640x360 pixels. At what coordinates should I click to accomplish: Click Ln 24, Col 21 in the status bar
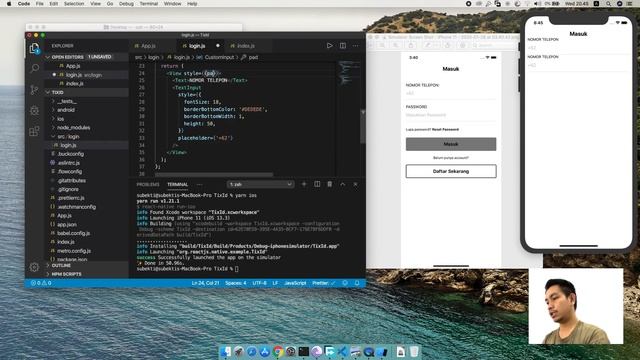[x=205, y=283]
